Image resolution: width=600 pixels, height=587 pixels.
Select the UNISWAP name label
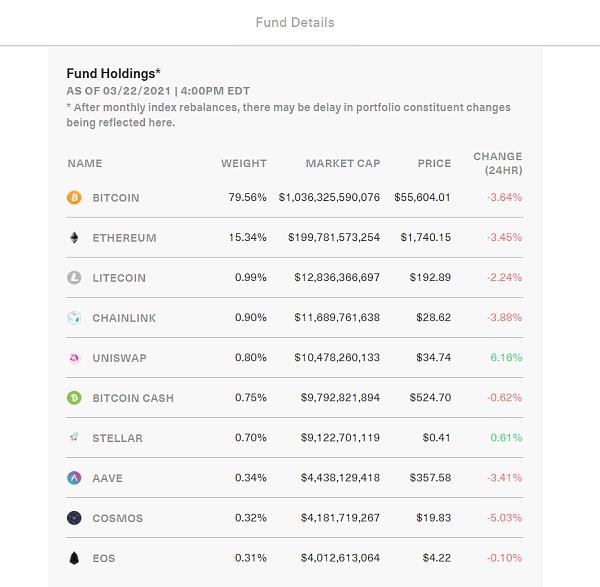click(x=120, y=358)
